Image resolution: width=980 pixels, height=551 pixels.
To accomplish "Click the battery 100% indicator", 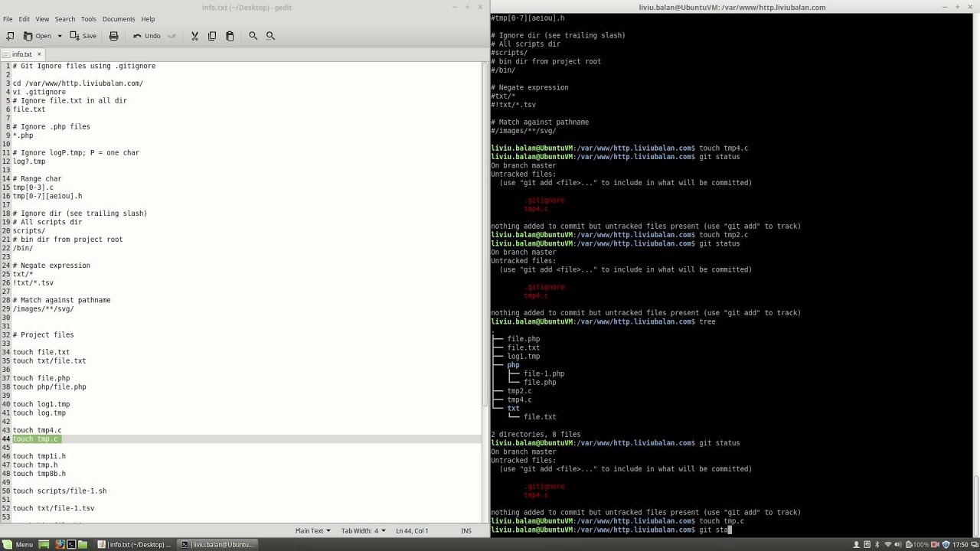I will [x=917, y=545].
